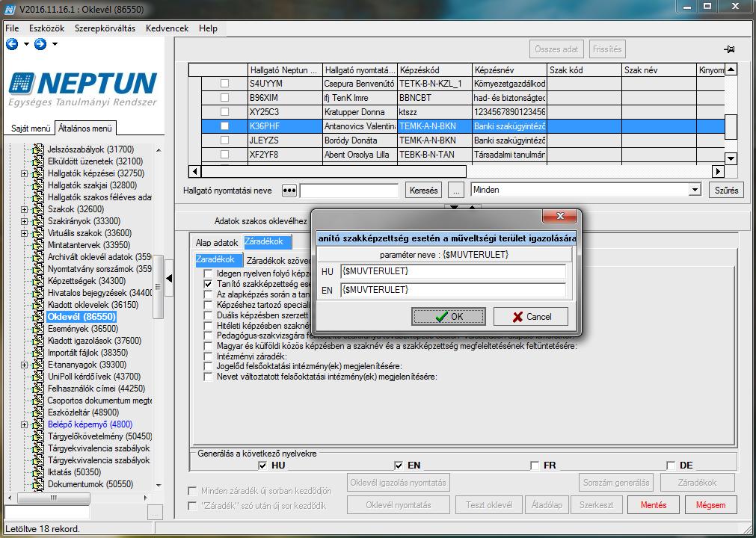Enable the Intézményi záradék checkbox
Viewport: 756px width, 538px height.
point(208,356)
